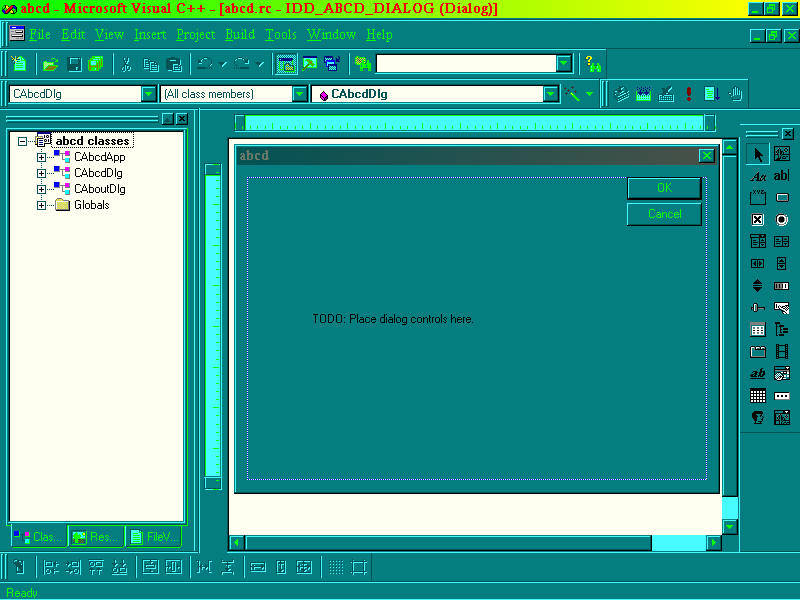This screenshot has height=600, width=800.
Task: Select the Radio Button control tool
Action: coord(782,220)
